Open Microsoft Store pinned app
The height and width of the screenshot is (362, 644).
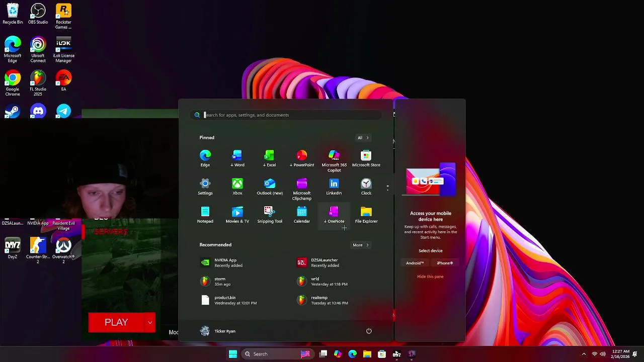point(366,159)
